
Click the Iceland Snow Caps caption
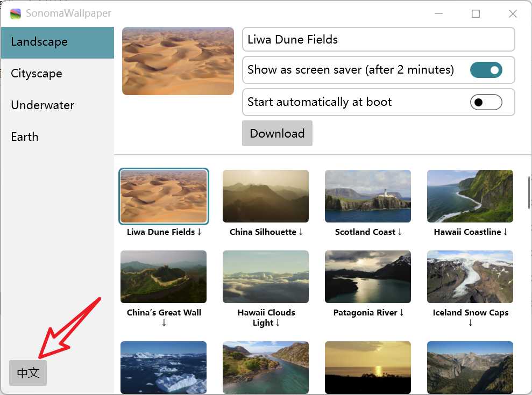pos(471,318)
